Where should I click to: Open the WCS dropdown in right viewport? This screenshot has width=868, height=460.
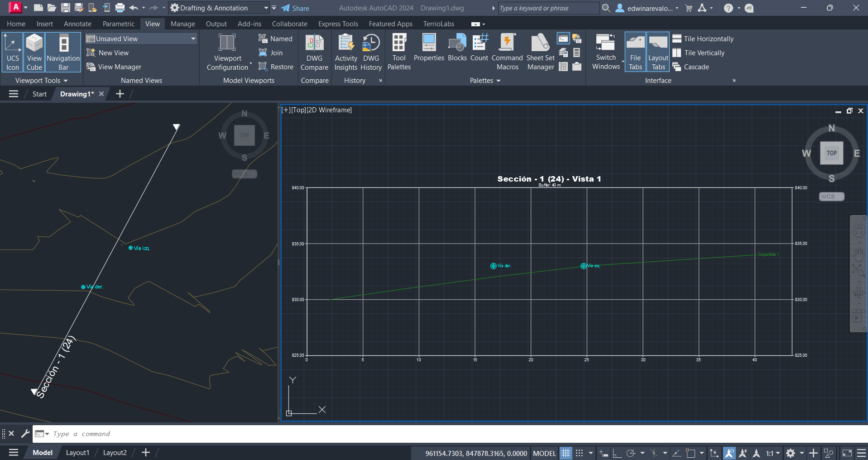click(x=832, y=196)
